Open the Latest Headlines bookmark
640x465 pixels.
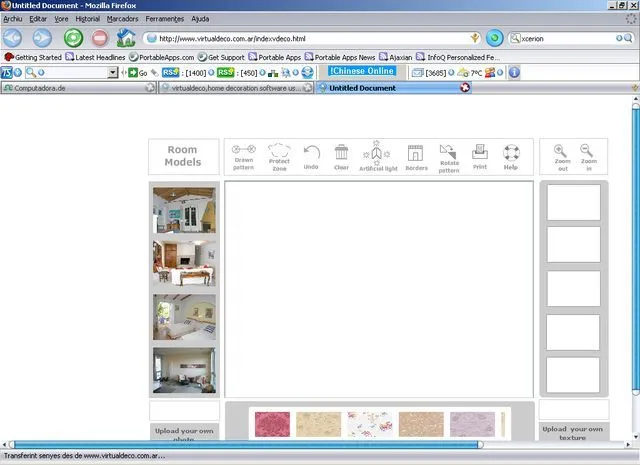click(x=96, y=57)
